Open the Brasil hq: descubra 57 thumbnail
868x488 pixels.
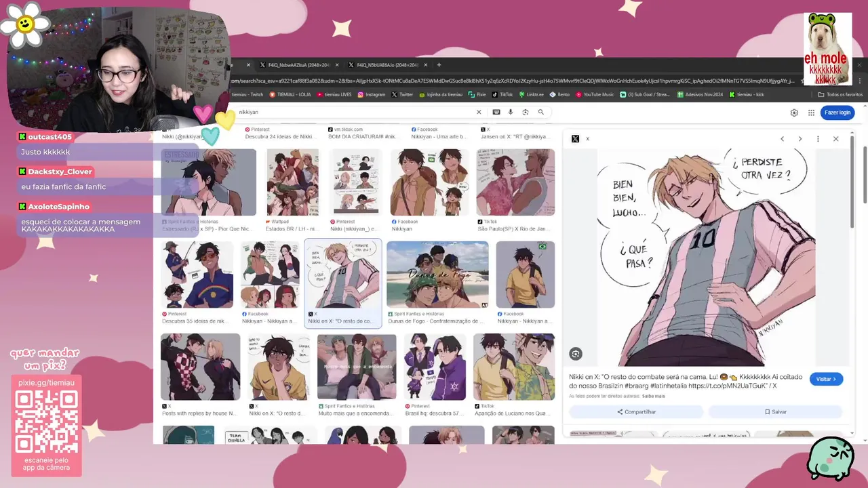(x=435, y=367)
